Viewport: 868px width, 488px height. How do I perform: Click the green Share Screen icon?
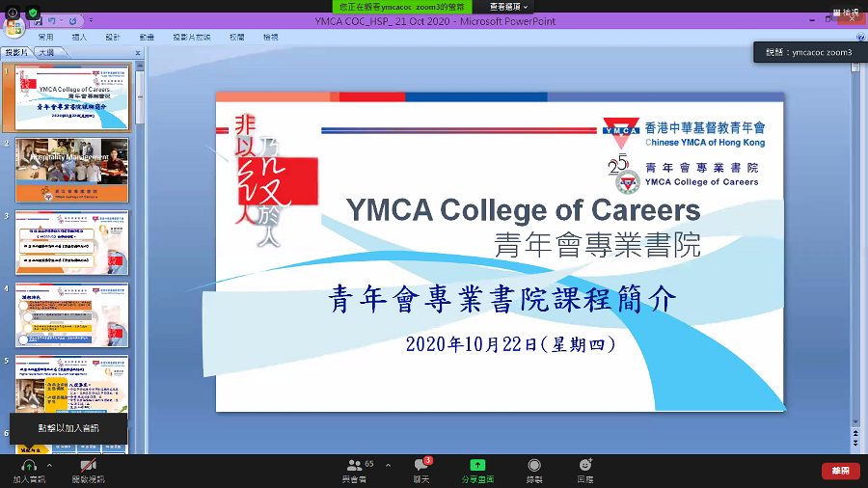click(x=476, y=465)
